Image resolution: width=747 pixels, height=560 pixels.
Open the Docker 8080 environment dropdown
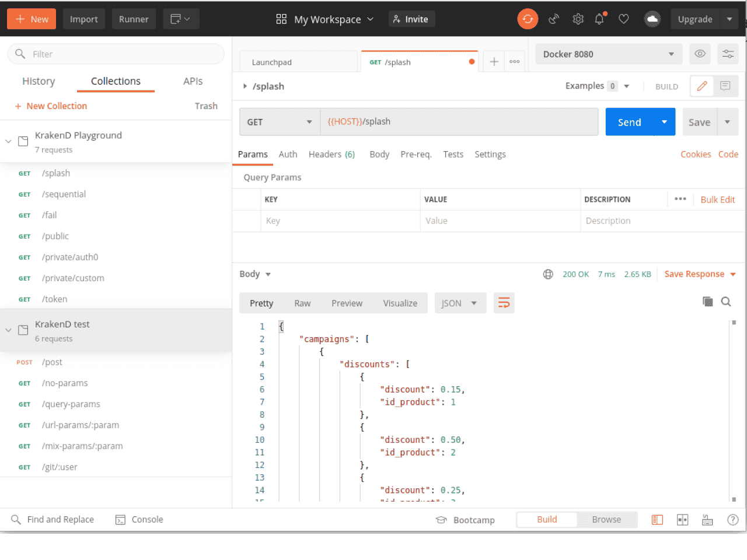(608, 54)
